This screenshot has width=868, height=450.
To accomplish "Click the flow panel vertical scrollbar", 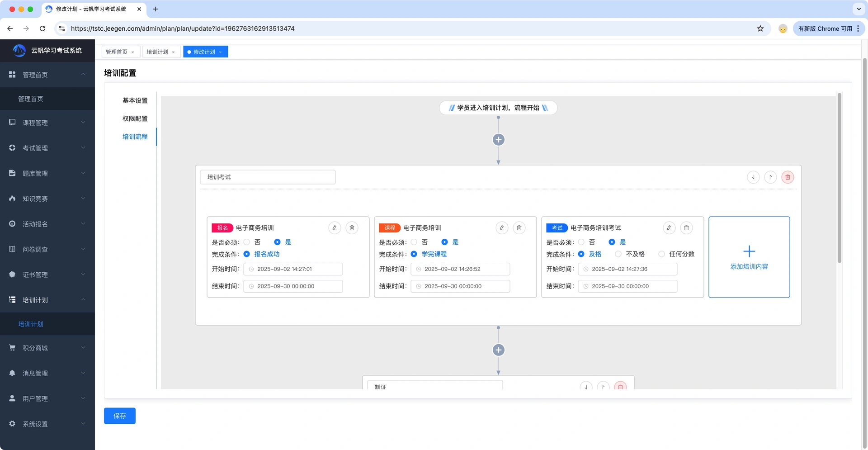I will coord(839,178).
